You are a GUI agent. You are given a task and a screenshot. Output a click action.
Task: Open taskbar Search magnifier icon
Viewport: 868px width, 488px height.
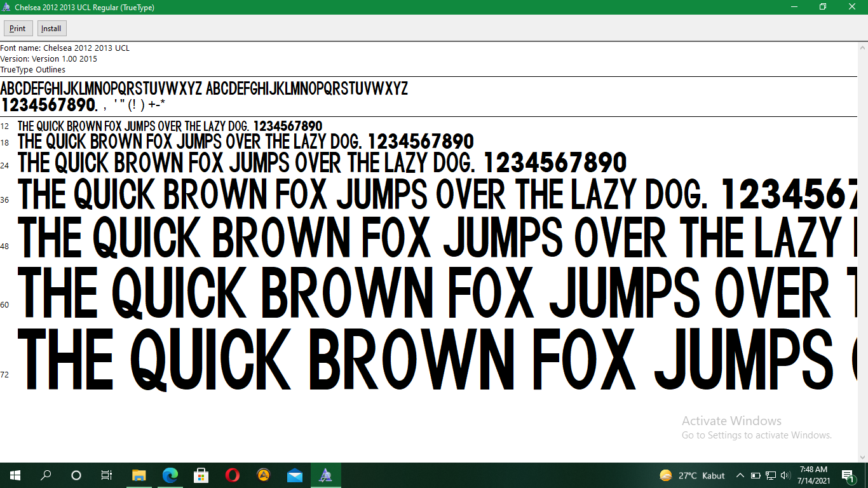tap(46, 475)
